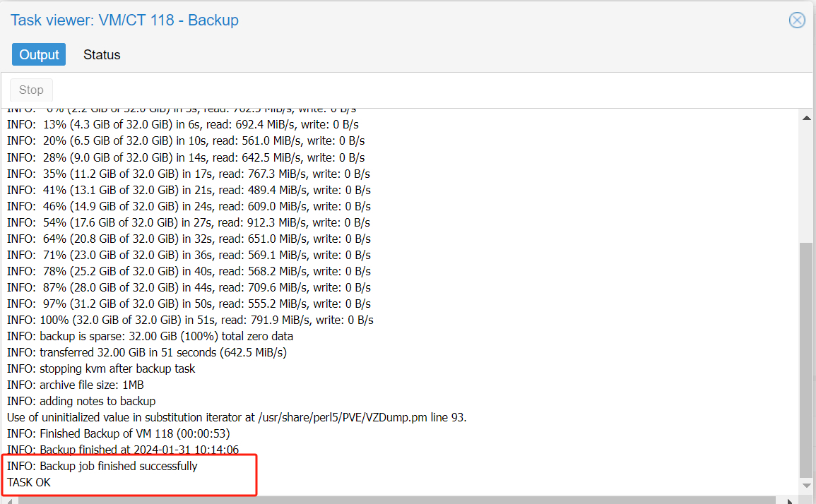Click the line 'Backup job finished successfully'
The image size is (816, 504).
[x=102, y=466]
